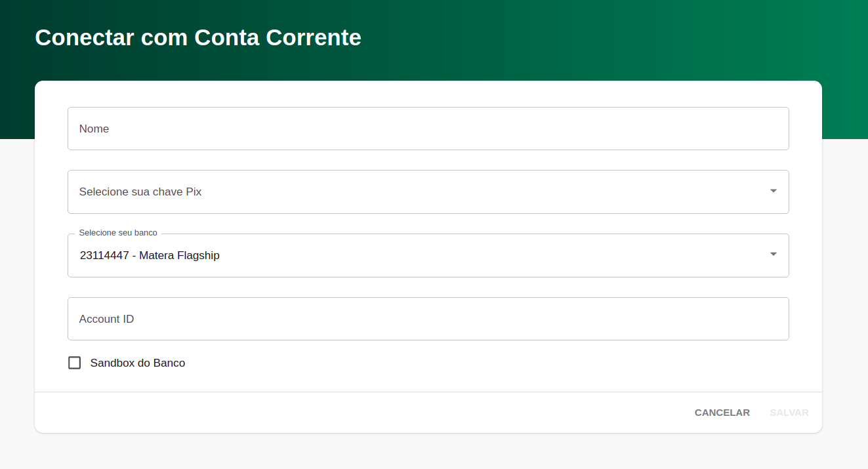The width and height of the screenshot is (868, 469).
Task: Focus the Nome text field
Action: (428, 129)
